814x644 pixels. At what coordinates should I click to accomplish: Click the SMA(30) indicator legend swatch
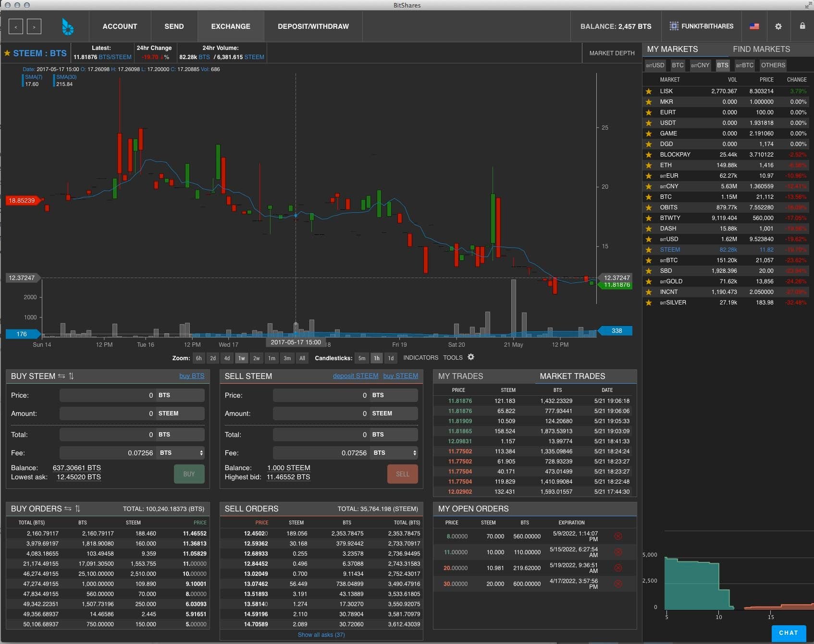54,80
